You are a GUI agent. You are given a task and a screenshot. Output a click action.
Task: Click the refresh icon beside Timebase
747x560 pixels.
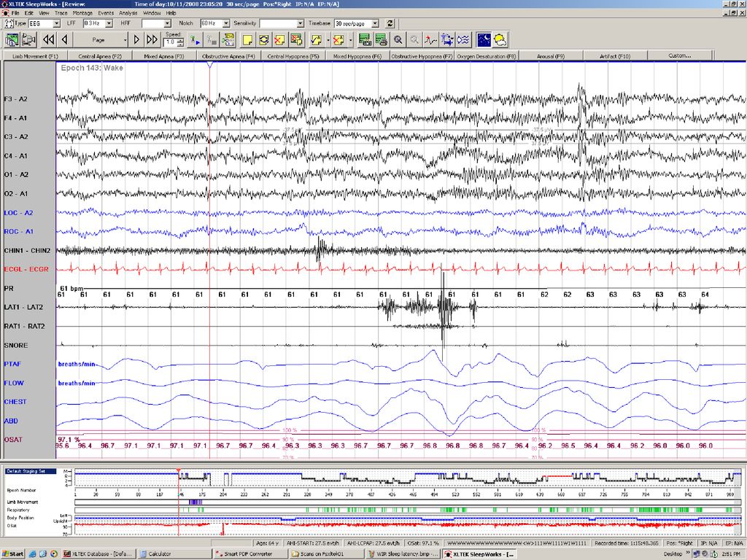[x=390, y=23]
